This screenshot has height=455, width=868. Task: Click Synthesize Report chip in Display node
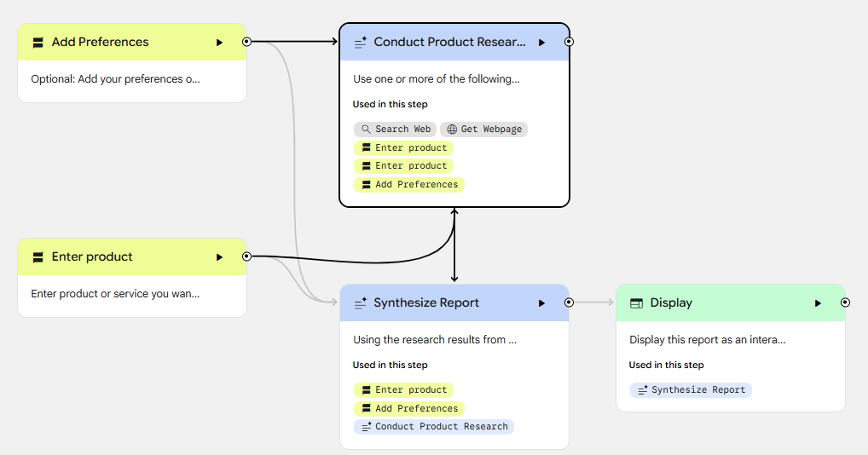[x=691, y=390]
